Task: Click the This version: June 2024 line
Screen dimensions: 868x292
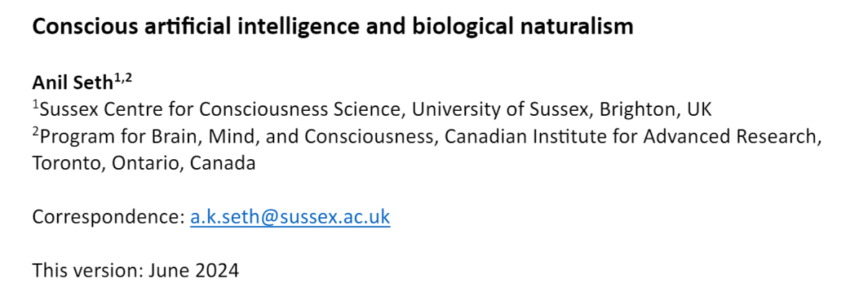Action: 135,270
